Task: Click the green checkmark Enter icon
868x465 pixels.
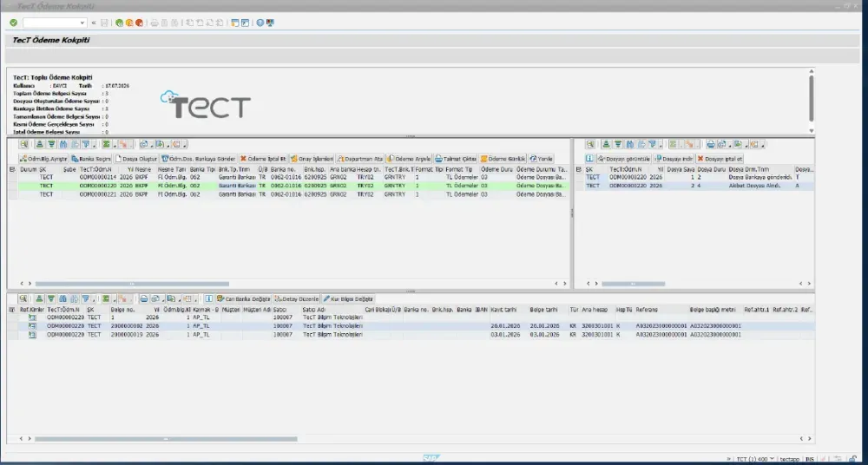Action: 13,23
